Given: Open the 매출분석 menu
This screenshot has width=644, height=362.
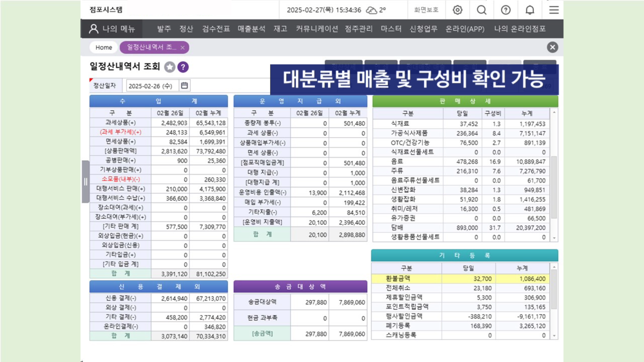Looking at the screenshot, I should click(251, 29).
